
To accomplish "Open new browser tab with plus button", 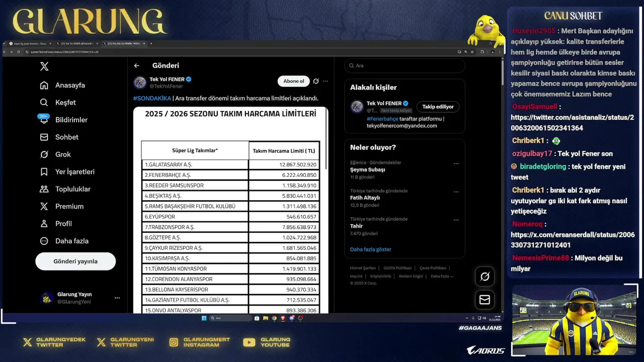I will coord(151,44).
